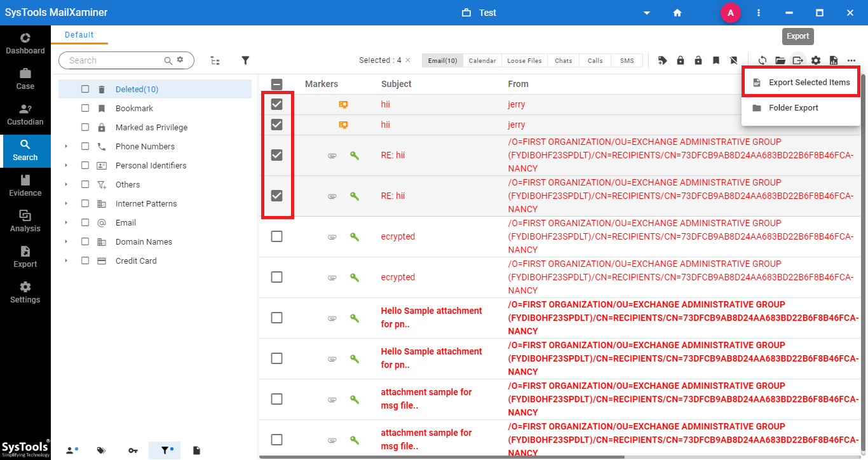The height and width of the screenshot is (460, 868).
Task: Click the open lock remove privilege icon
Action: coord(698,60)
